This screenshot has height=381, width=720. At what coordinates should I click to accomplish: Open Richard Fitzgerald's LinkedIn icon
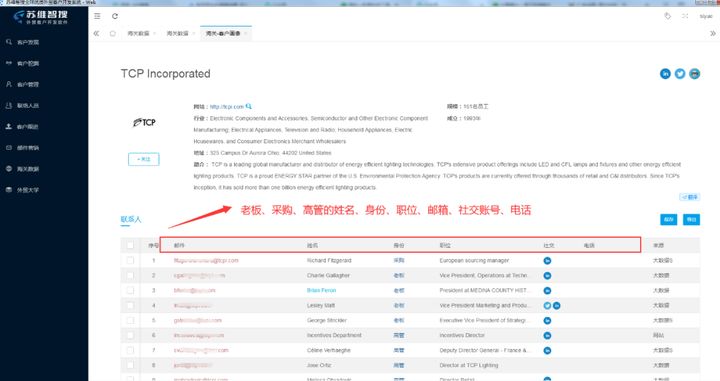pyautogui.click(x=547, y=261)
